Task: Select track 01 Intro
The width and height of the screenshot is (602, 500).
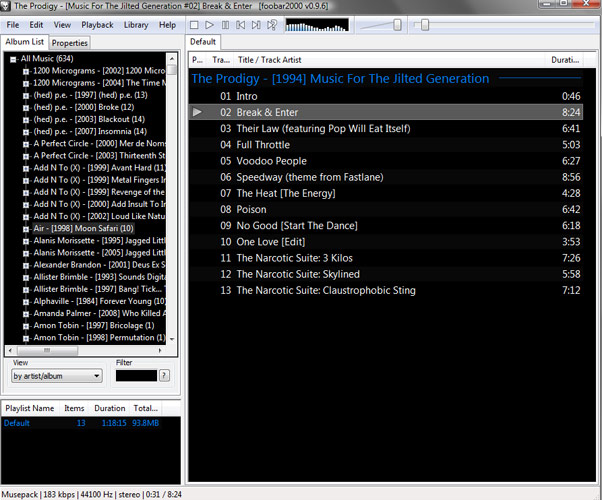Action: click(385, 96)
